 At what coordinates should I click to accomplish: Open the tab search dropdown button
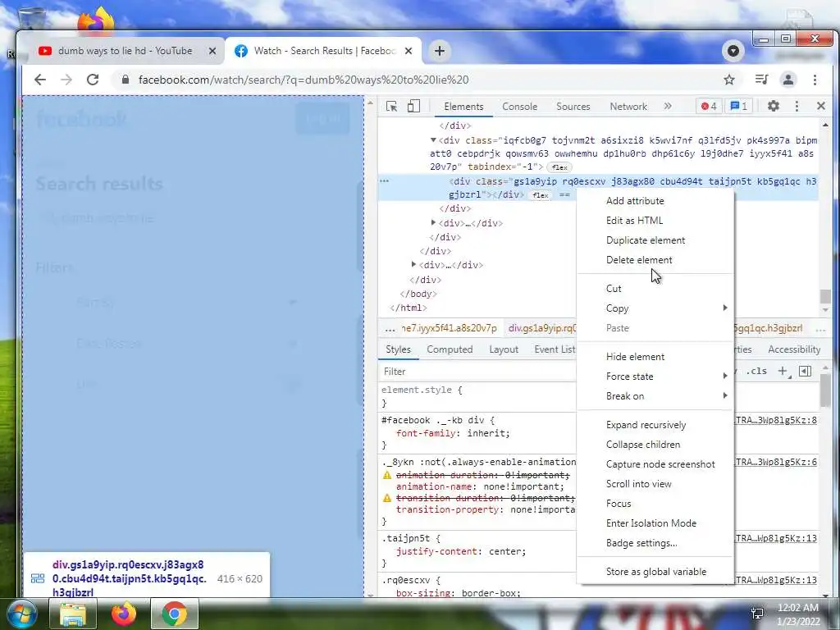coord(733,51)
